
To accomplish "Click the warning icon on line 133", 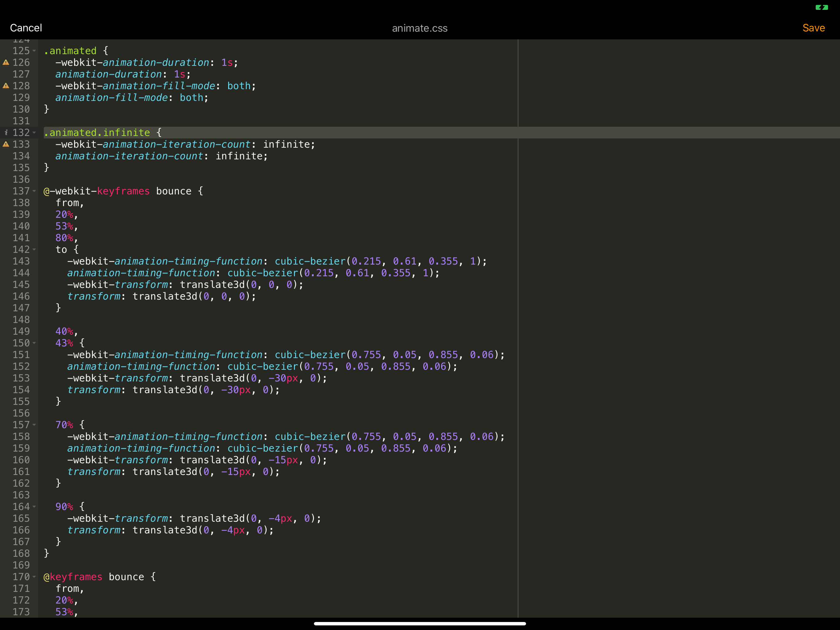I will (6, 144).
